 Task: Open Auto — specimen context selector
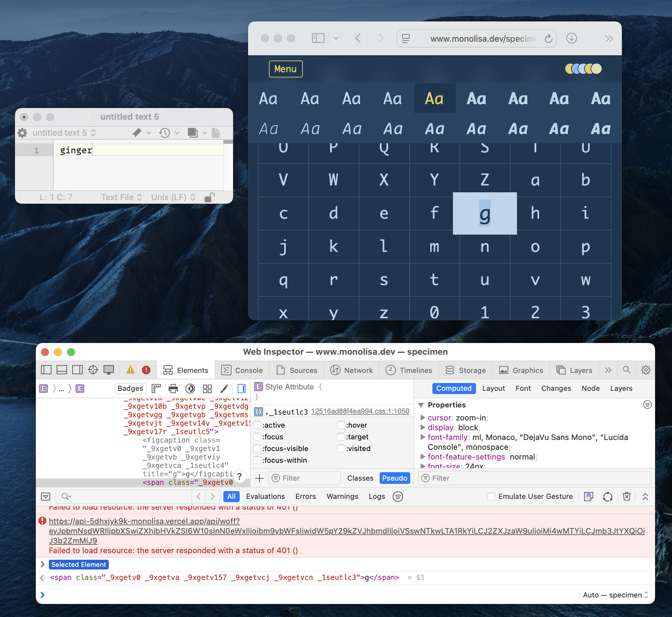click(615, 595)
